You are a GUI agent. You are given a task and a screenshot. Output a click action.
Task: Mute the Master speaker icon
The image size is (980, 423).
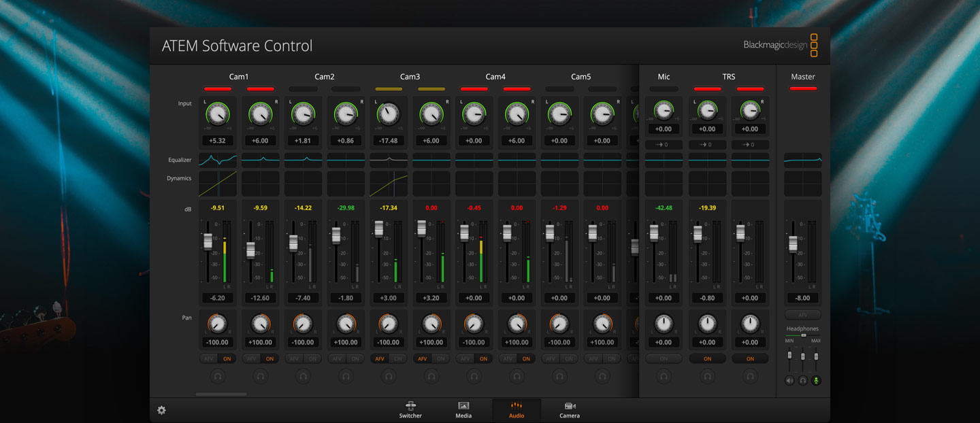tap(789, 380)
